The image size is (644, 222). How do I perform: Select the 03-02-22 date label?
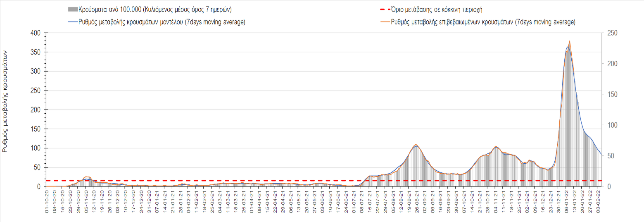point(598,201)
